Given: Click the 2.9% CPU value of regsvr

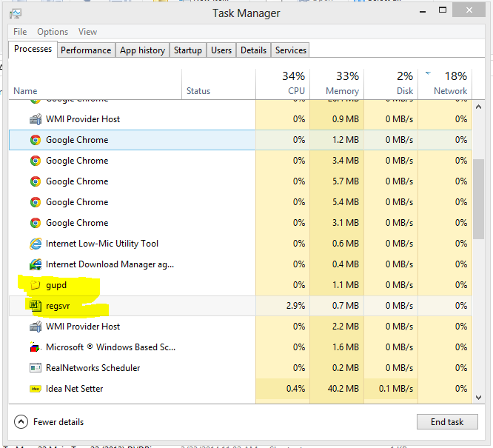Looking at the screenshot, I should coord(295,306).
